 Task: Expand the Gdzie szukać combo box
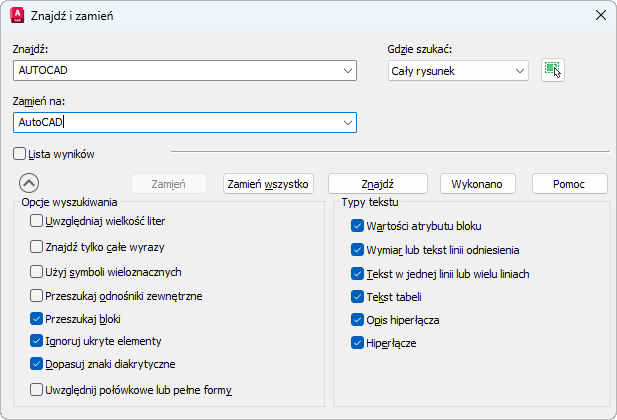(519, 70)
